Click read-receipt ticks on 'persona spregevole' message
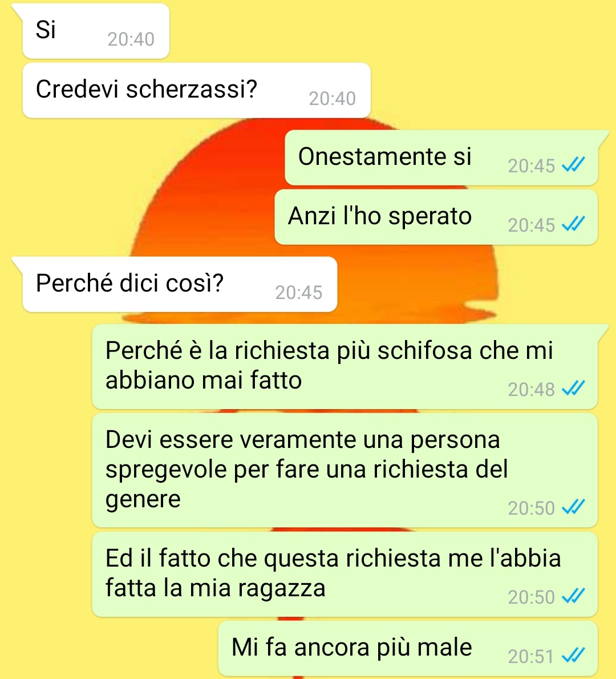The width and height of the screenshot is (616, 679). [573, 507]
